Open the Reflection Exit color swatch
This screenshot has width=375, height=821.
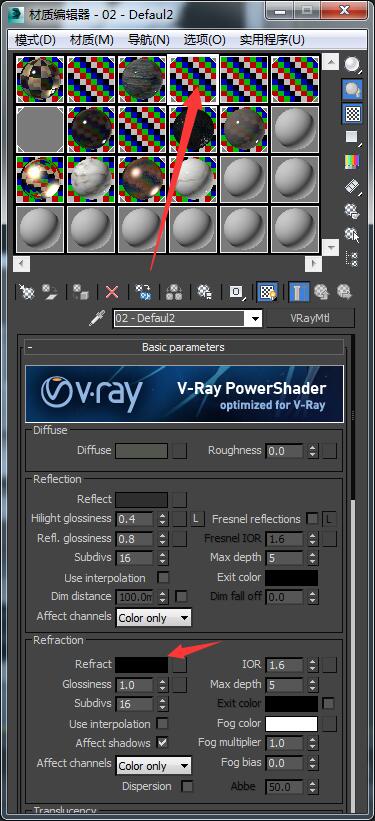point(291,578)
